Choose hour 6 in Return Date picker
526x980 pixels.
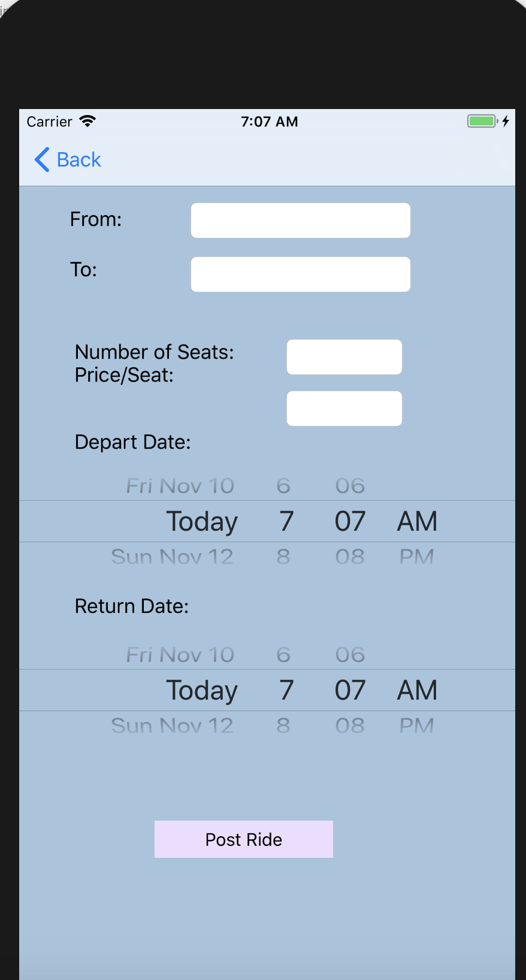283,655
